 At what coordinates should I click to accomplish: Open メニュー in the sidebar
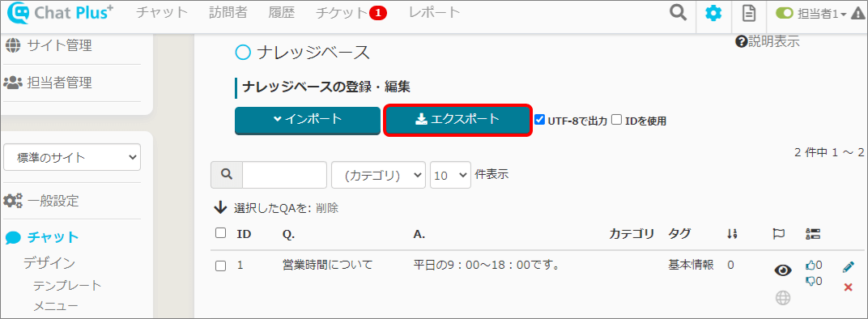(x=55, y=306)
